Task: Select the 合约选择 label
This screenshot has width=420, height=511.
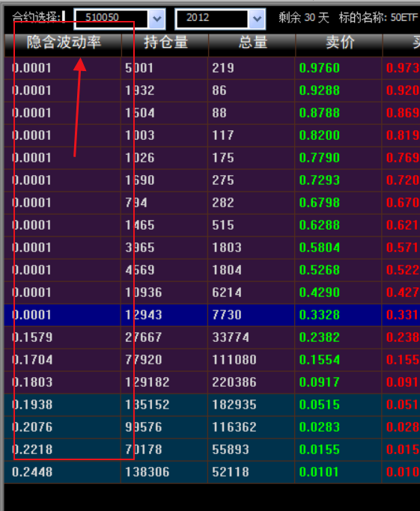Action: pos(37,17)
